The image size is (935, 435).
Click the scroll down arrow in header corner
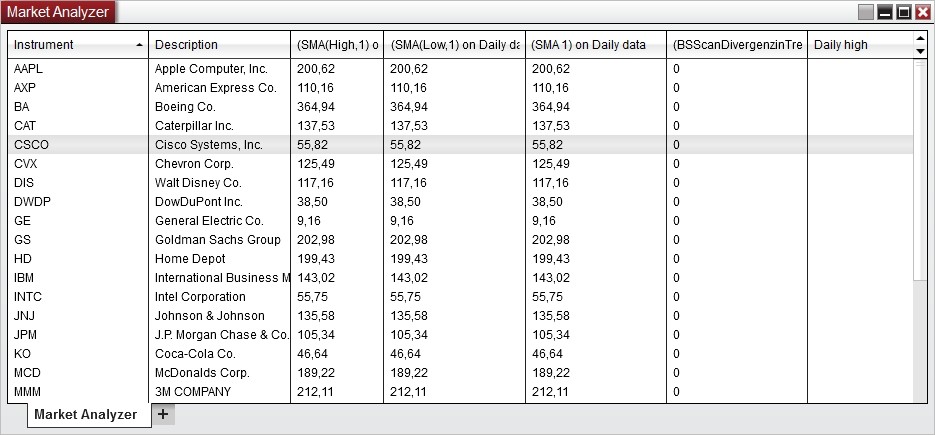[x=920, y=51]
